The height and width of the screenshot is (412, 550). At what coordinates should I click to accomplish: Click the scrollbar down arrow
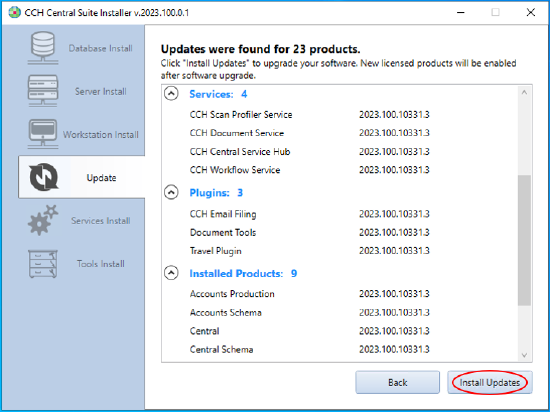tap(524, 355)
